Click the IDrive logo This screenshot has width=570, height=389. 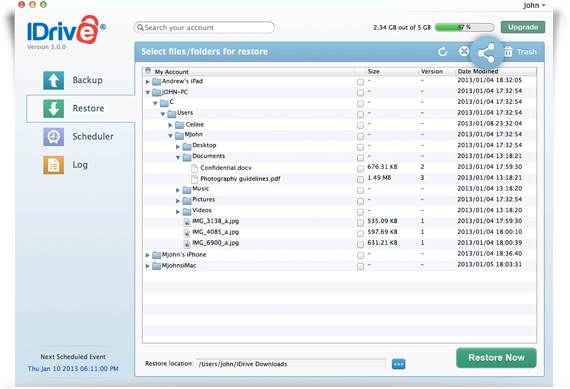click(66, 30)
